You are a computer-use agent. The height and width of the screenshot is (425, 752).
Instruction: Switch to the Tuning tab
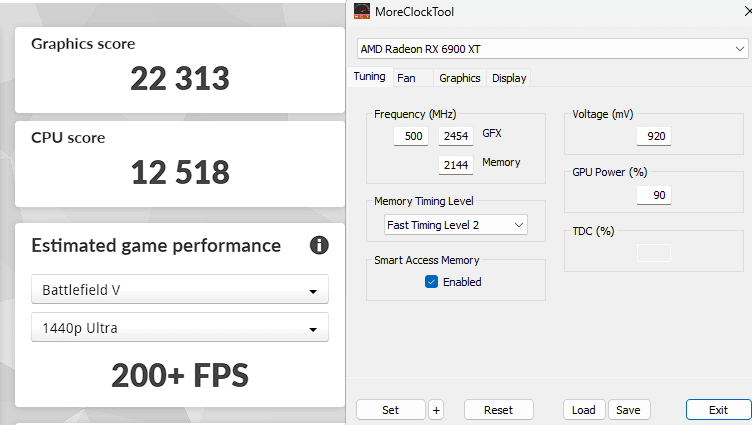click(x=369, y=76)
